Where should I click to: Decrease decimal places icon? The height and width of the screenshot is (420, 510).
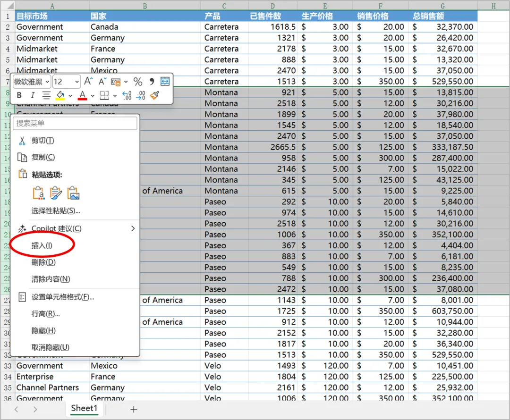[141, 95]
